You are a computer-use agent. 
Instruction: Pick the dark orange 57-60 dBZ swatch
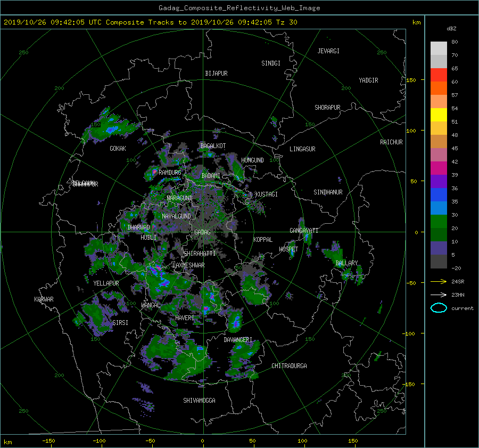(439, 88)
